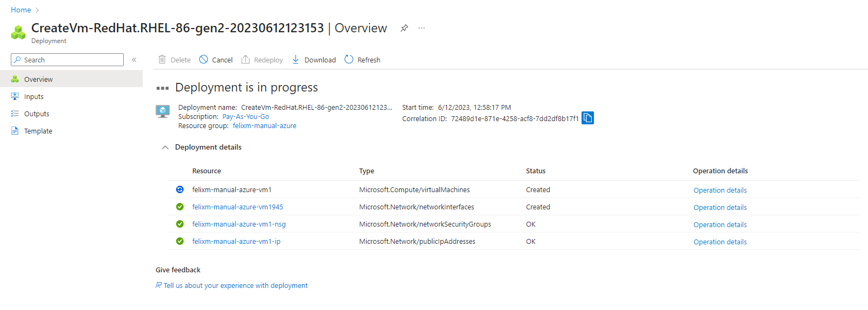The image size is (868, 310).
Task: Click the green check icon for felixm-manual-azure-vm1-ip
Action: 180,241
